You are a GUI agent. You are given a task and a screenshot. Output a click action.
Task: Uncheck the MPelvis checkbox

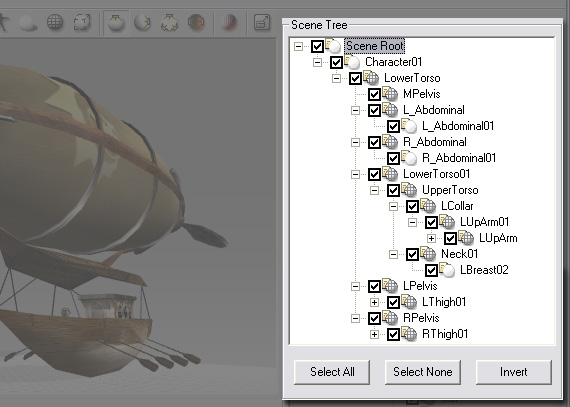tap(374, 94)
